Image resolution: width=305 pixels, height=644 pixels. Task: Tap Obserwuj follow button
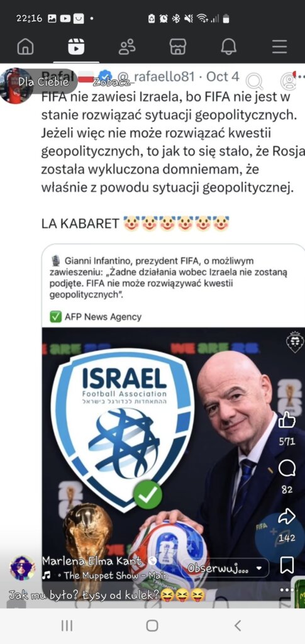218,569
